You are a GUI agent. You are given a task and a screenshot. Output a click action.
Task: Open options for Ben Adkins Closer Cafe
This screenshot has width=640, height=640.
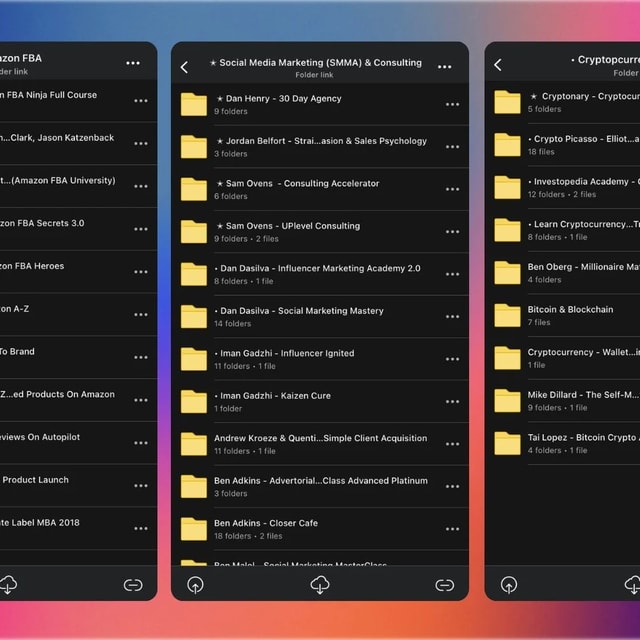click(x=452, y=529)
